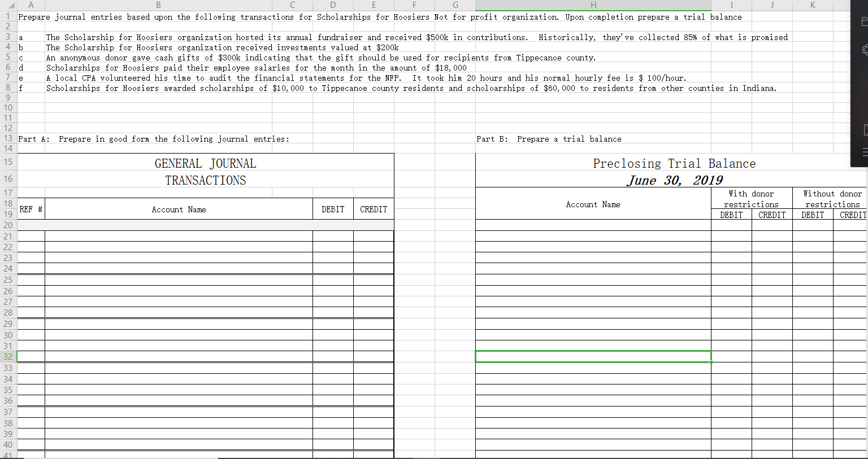
Task: Select the column H header
Action: point(593,5)
